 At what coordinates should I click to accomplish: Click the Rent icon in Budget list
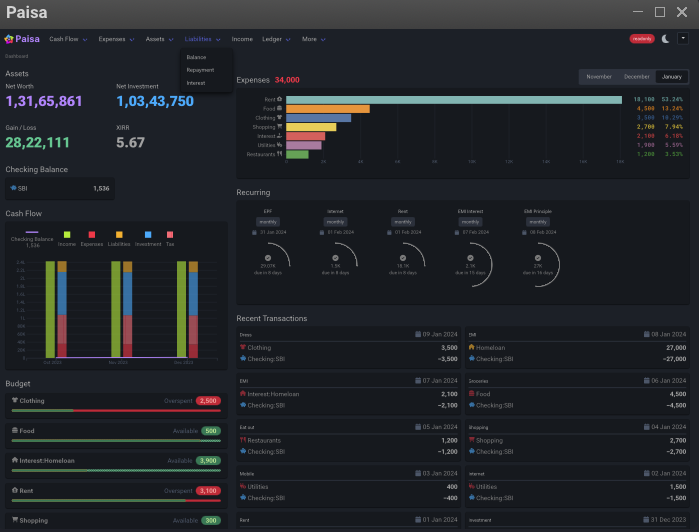15,490
